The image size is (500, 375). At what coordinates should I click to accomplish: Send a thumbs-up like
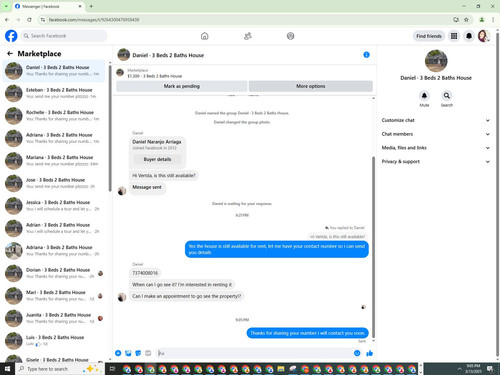point(369,353)
